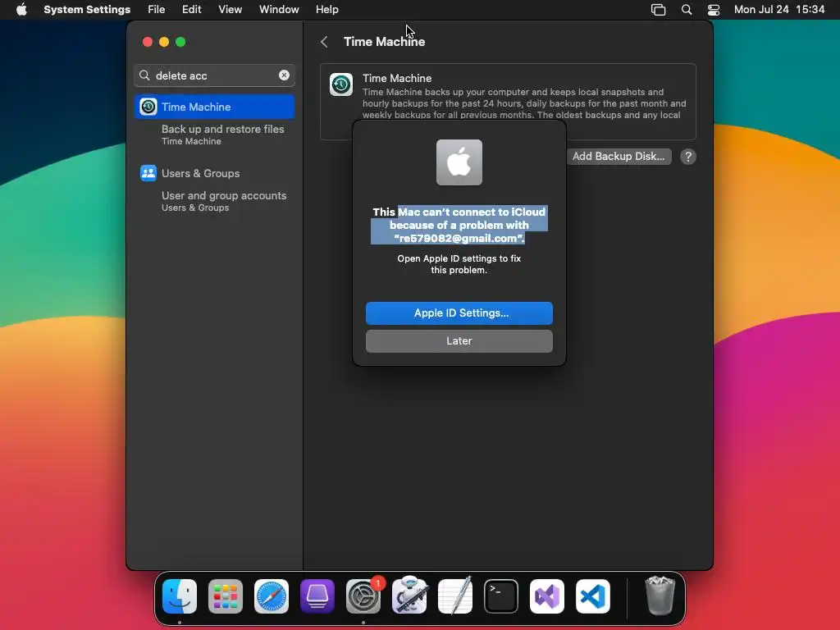Click the search magnifier in sidebar
This screenshot has width=840, height=630.
tap(144, 75)
